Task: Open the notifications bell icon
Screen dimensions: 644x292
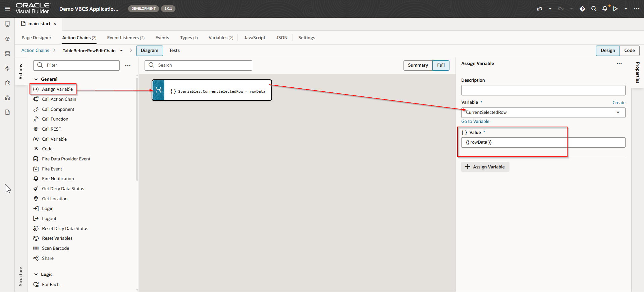Action: (604, 9)
